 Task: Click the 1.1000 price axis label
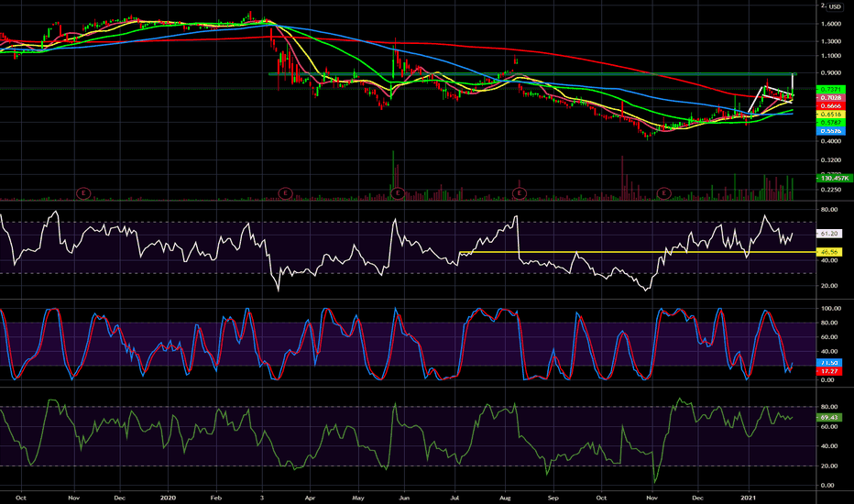(830, 56)
